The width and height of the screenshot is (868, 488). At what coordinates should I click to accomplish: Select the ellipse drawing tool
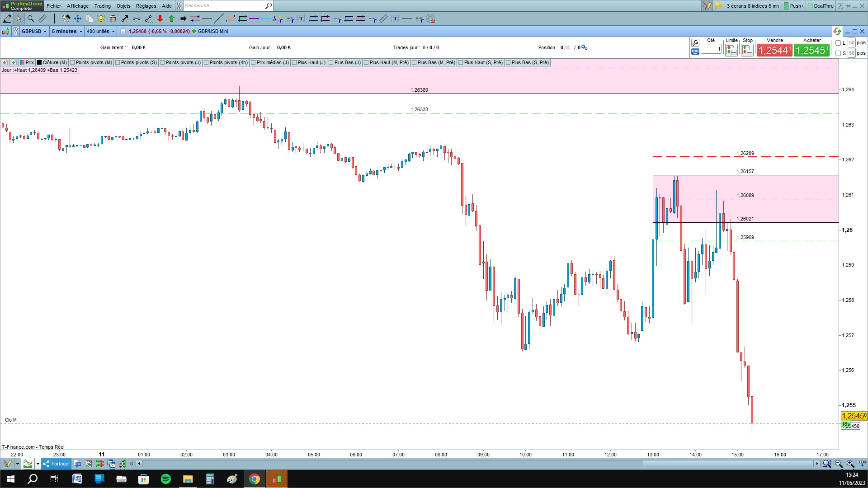click(x=230, y=19)
